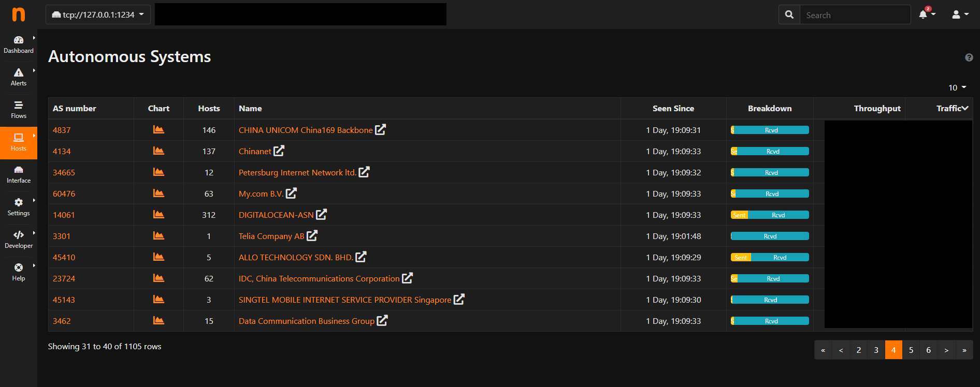Open AS number 34665 link
Viewport: 980px width, 387px height.
coord(64,172)
